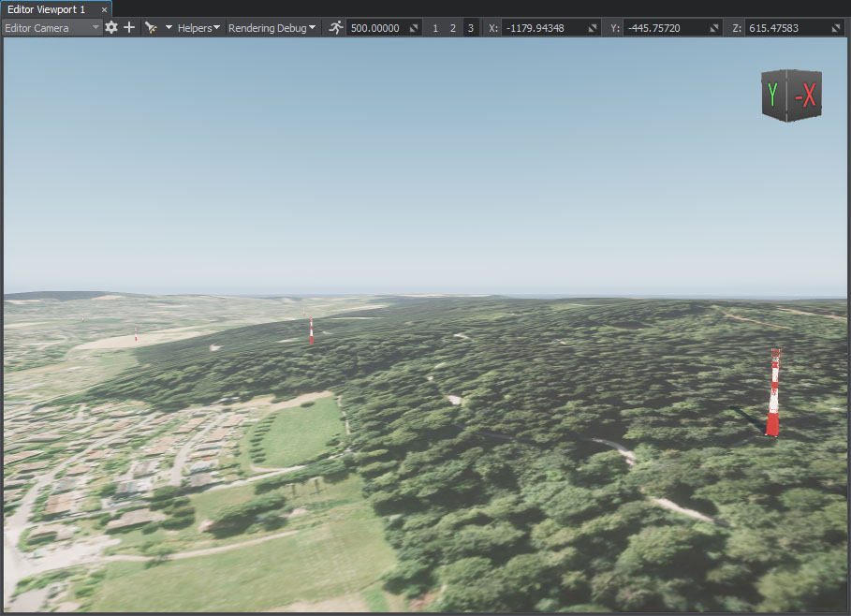Click the orientation cube's green Y face
This screenshot has width=851, height=616.
(x=773, y=95)
